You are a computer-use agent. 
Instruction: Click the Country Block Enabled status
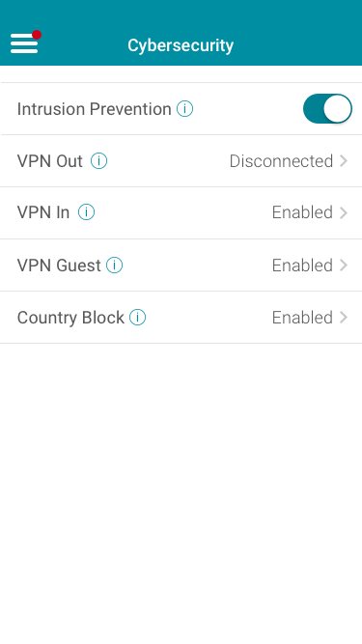point(302,318)
